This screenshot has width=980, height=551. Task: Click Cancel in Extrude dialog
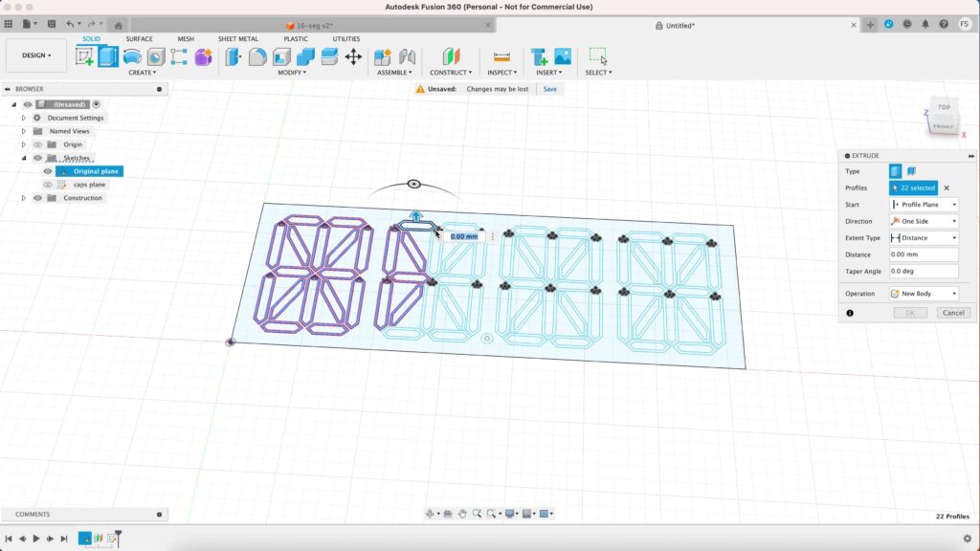[x=952, y=313]
